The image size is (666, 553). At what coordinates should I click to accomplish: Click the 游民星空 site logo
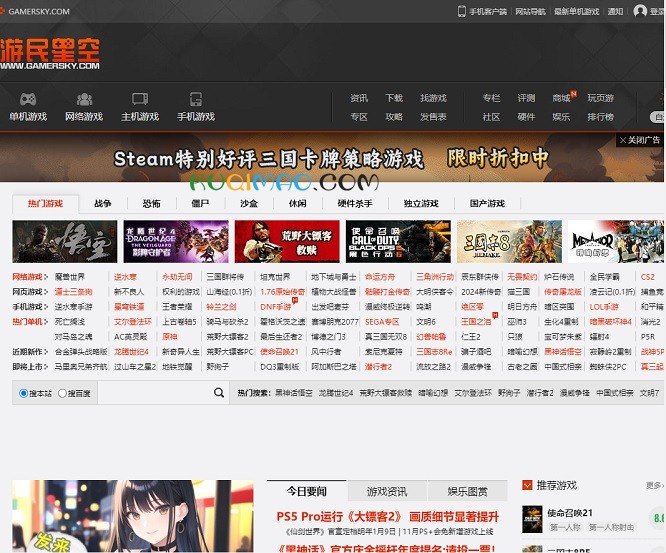click(50, 54)
